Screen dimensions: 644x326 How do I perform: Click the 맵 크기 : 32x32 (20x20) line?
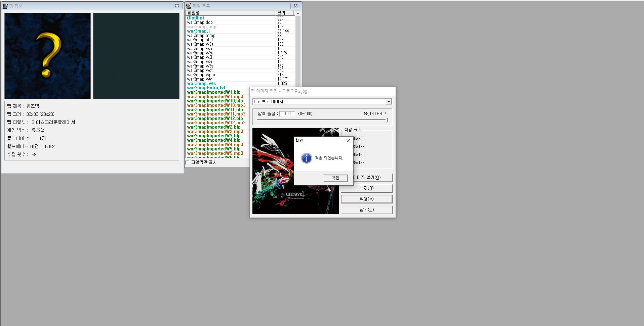(x=31, y=114)
